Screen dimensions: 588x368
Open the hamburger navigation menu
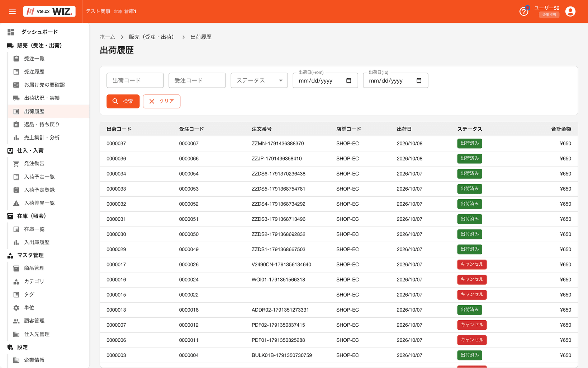(12, 11)
